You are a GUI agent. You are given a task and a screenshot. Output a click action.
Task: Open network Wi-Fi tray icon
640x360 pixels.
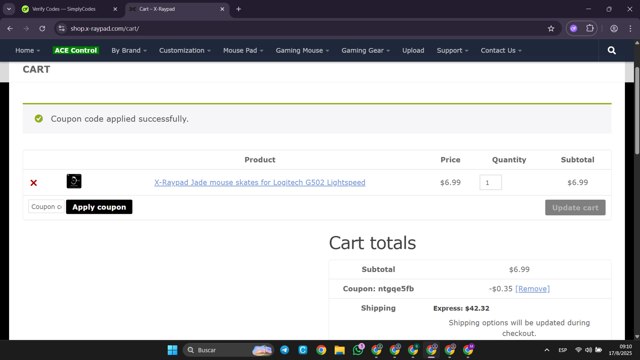coord(578,350)
